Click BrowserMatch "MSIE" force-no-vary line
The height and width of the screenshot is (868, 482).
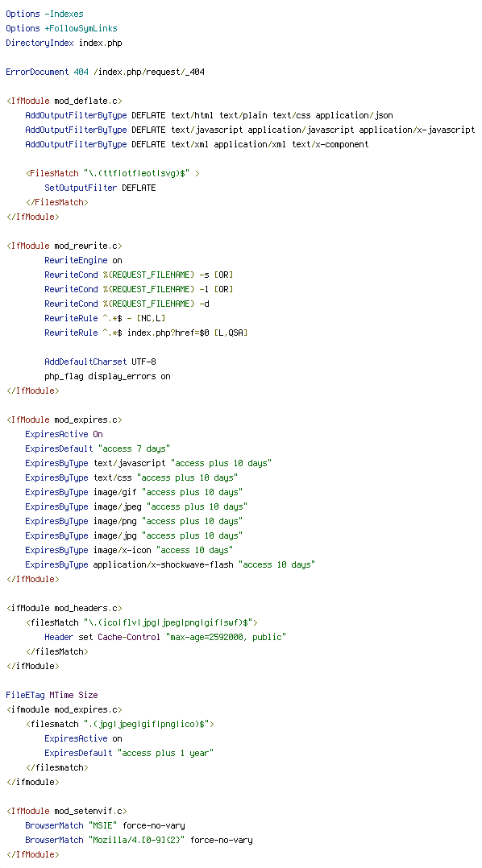106,825
